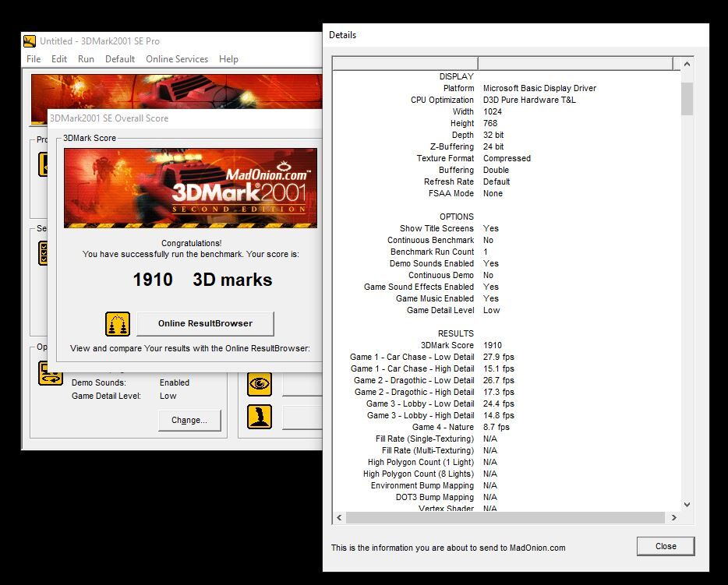The image size is (728, 585).
Task: Click the options monitor arrows icon
Action: point(50,373)
